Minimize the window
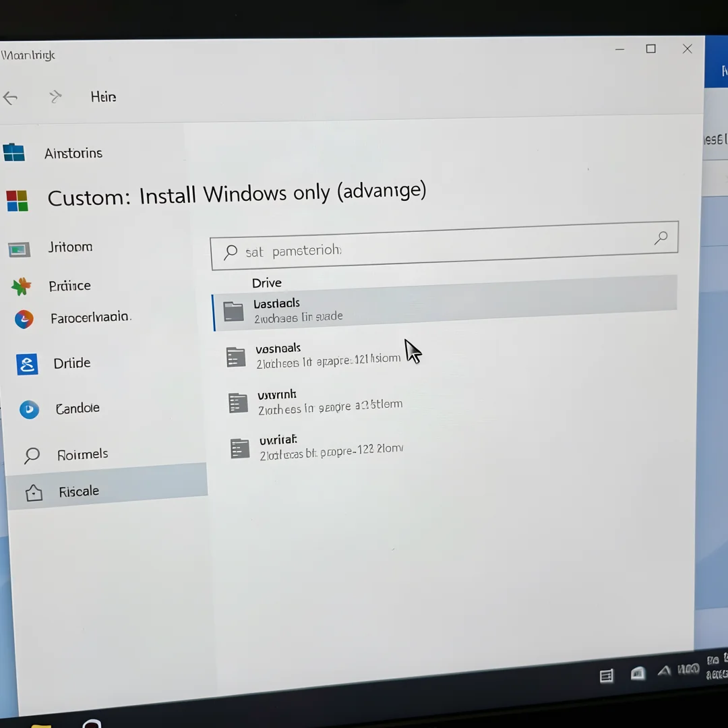728x728 pixels. [x=620, y=49]
